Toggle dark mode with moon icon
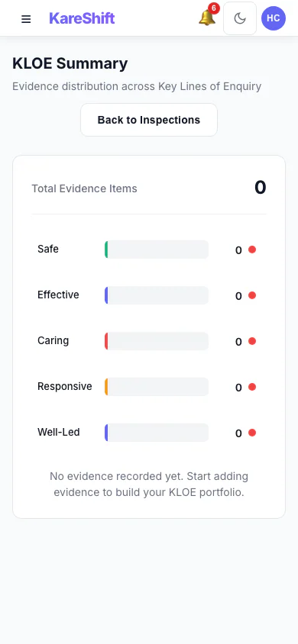Viewport: 298px width, 644px height. click(240, 18)
